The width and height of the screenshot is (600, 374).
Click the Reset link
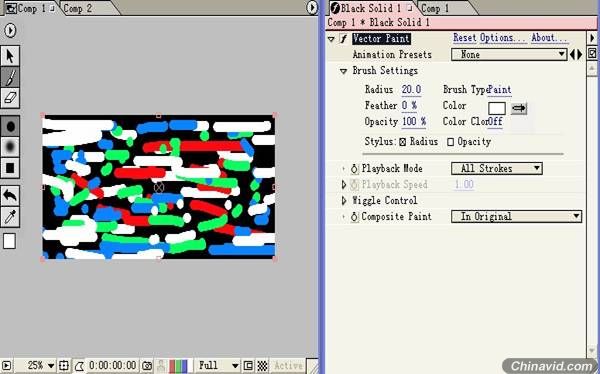pos(465,38)
